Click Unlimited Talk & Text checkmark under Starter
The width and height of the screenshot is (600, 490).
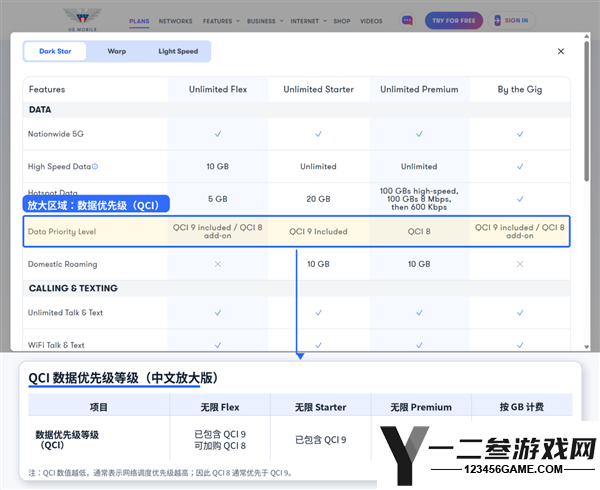click(x=318, y=313)
